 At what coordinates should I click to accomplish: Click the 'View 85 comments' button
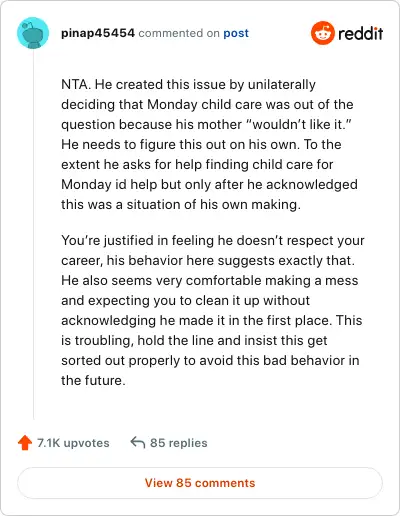200,483
